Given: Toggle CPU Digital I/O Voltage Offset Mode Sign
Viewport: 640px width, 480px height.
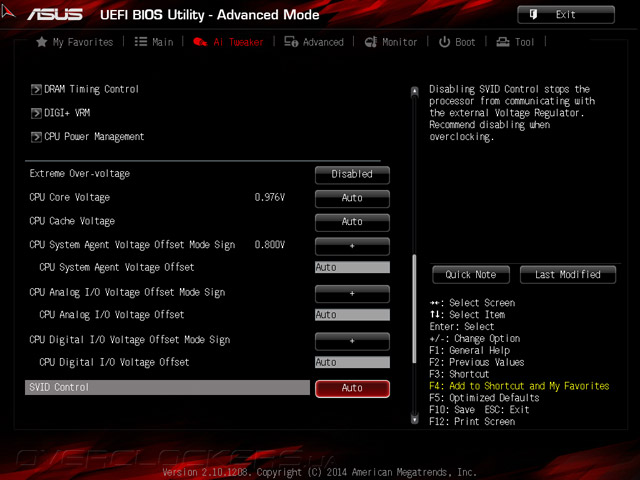Looking at the screenshot, I should pyautogui.click(x=352, y=341).
